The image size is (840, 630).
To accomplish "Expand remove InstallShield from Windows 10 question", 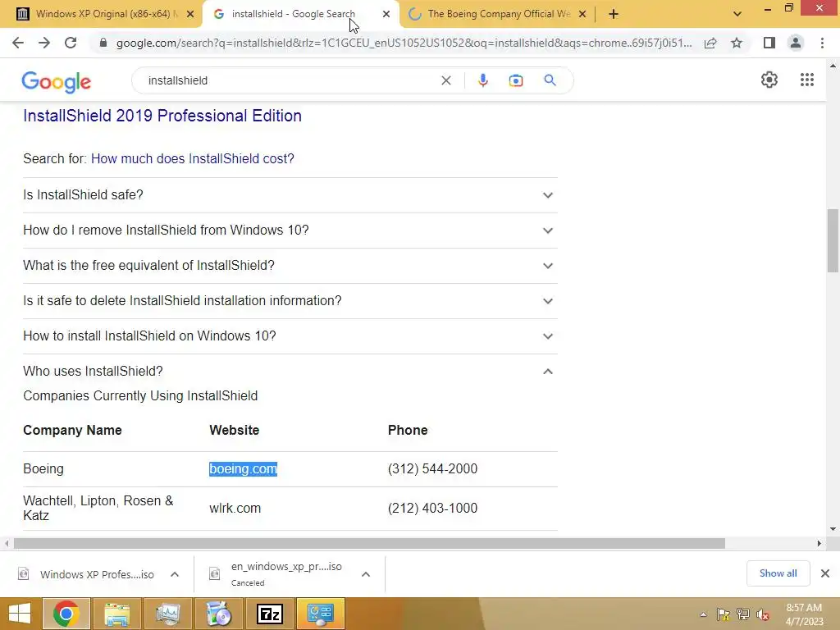I will pyautogui.click(x=290, y=231).
